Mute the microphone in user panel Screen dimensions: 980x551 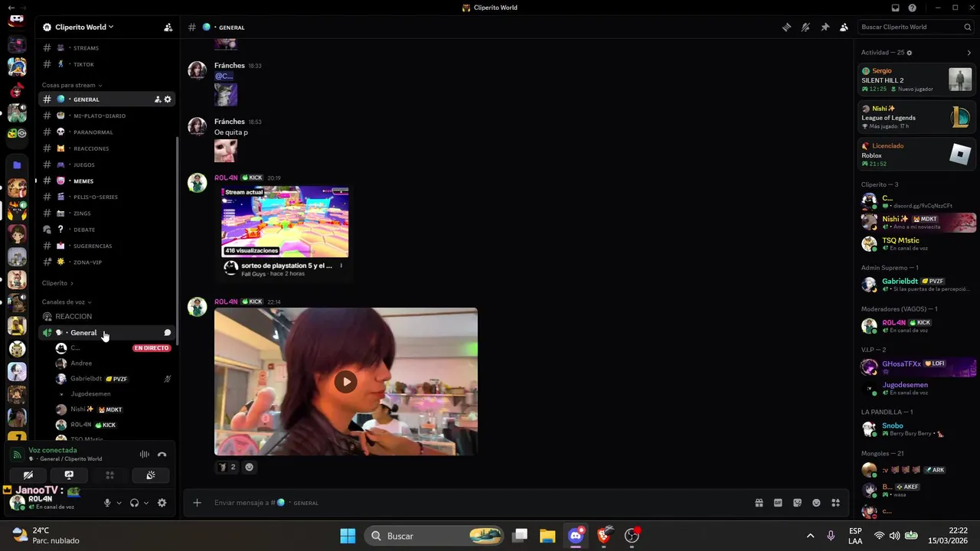107,503
